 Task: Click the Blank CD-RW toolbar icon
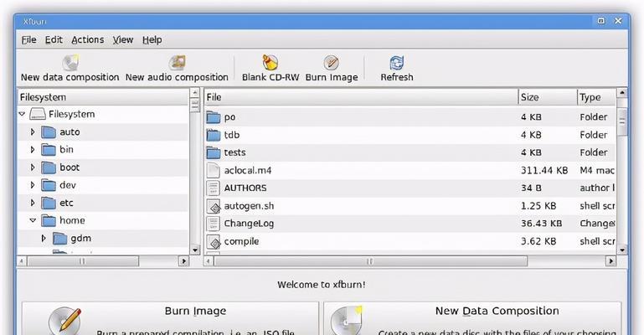pos(270,63)
